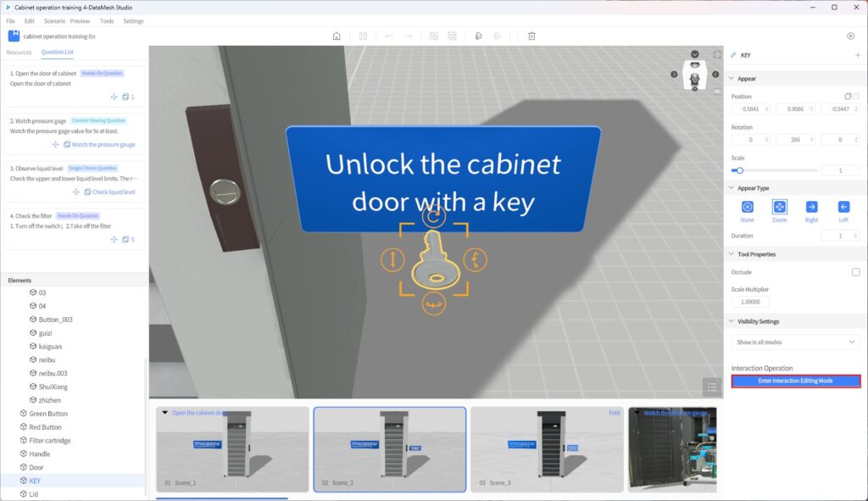Pick the Left appear type icon
The width and height of the screenshot is (868, 501).
pyautogui.click(x=843, y=207)
